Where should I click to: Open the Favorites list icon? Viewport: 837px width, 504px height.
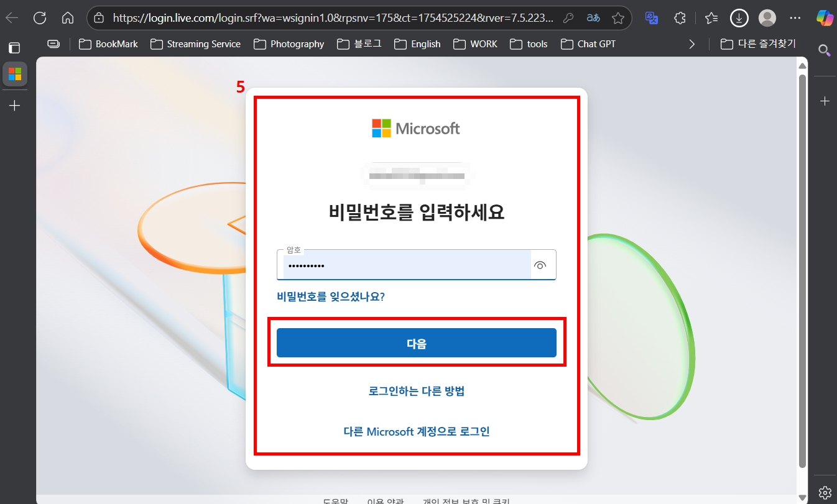pyautogui.click(x=711, y=18)
